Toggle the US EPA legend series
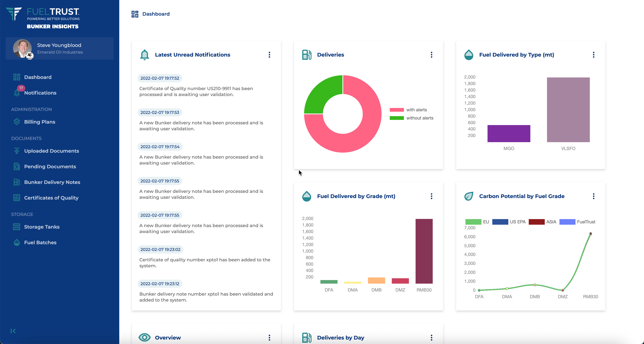The width and height of the screenshot is (644, 344). (509, 222)
